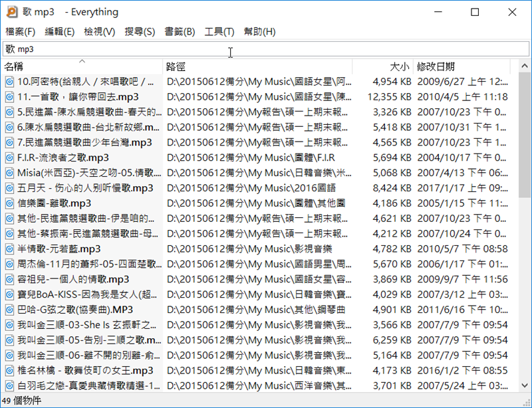The height and width of the screenshot is (408, 532).
Task: Open the 編輯(E) menu
Action: coord(60,32)
